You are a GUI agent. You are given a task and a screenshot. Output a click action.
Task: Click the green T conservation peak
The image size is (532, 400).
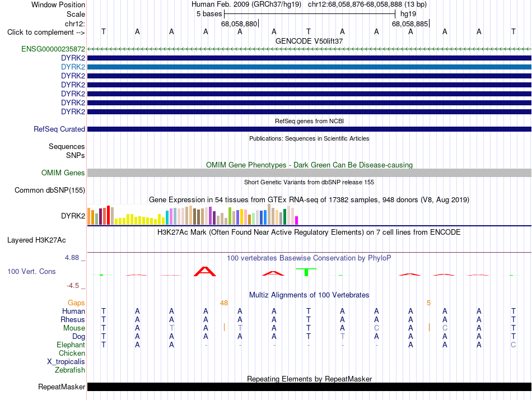[x=306, y=272]
